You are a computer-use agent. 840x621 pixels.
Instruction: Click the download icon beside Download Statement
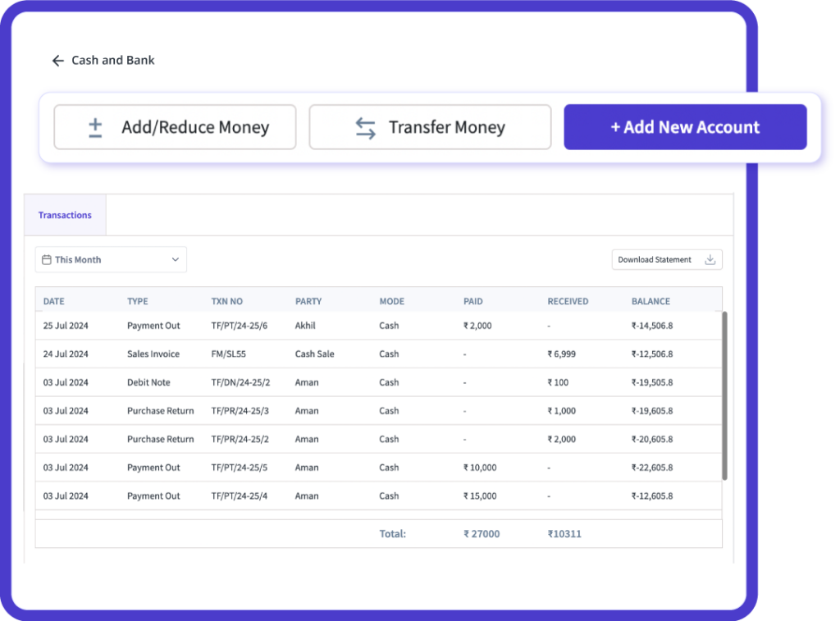click(x=709, y=258)
